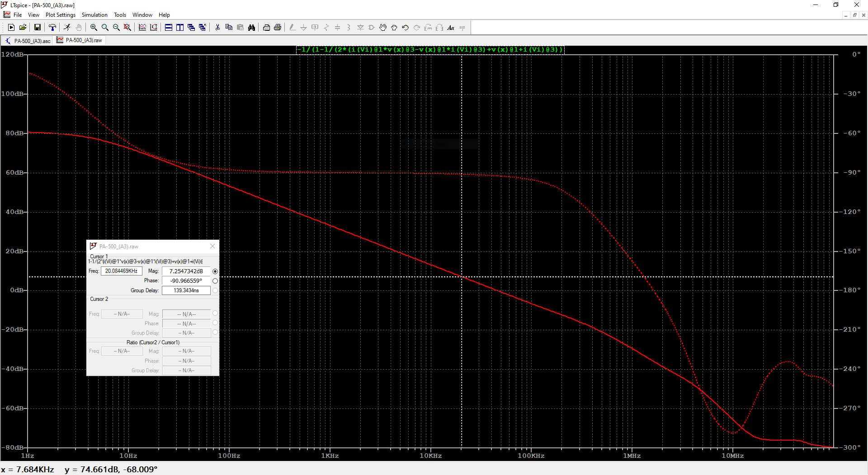Open the Simulation menu
The image size is (868, 475).
(x=94, y=15)
